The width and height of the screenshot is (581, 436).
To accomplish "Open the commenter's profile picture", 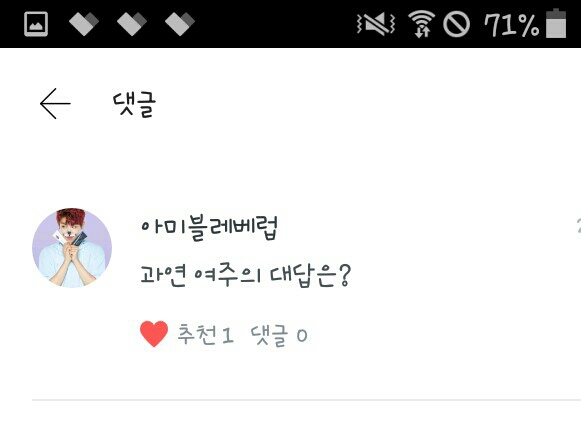I will click(x=72, y=248).
